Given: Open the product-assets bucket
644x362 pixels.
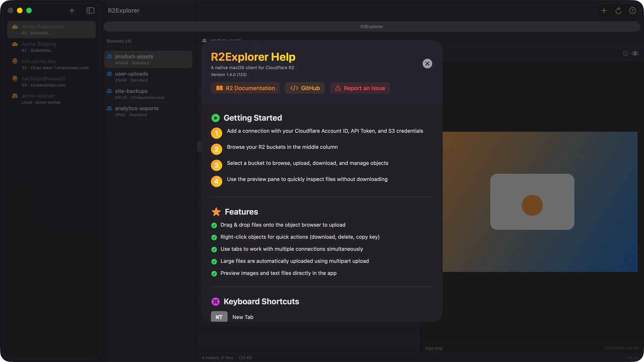Looking at the screenshot, I should point(148,59).
